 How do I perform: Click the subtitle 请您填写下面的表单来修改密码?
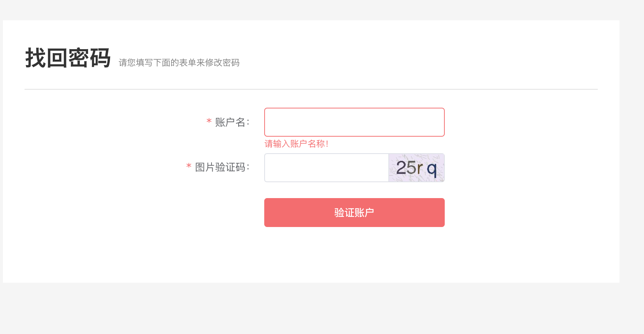point(179,63)
